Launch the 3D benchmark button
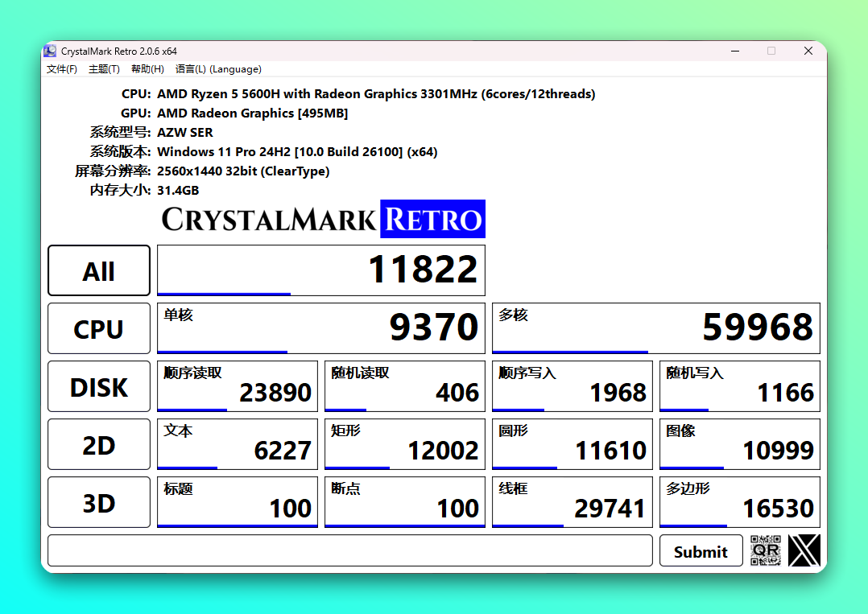The height and width of the screenshot is (614, 868). coord(99,502)
